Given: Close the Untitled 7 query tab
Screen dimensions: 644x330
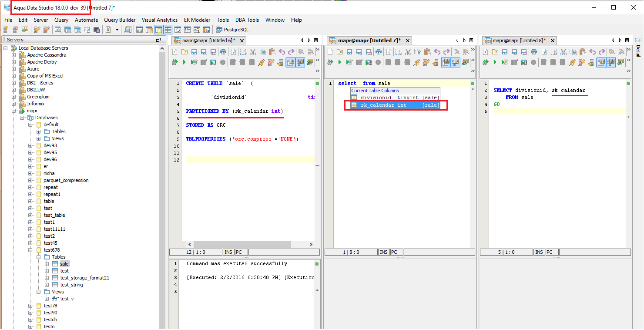Looking at the screenshot, I should tap(407, 40).
